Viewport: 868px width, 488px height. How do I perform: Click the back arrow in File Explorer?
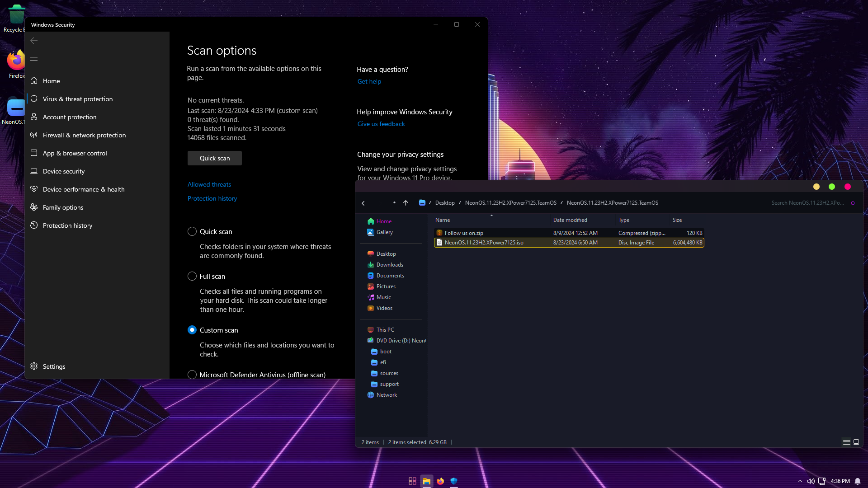(363, 203)
